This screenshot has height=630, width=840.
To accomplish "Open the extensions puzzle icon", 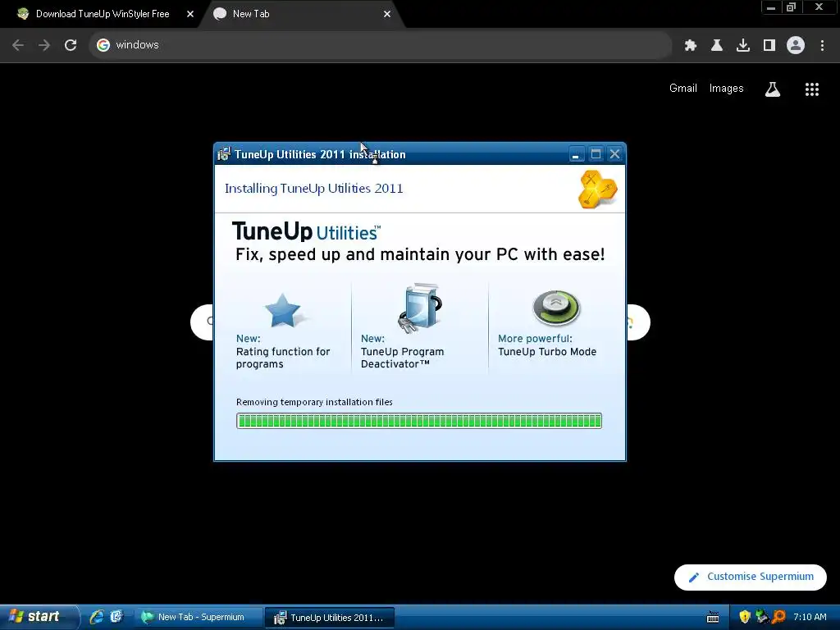I will point(691,45).
